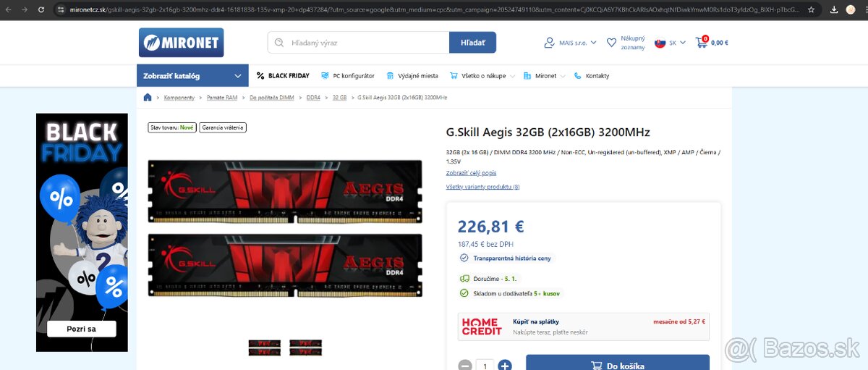868x370 pixels.
Task: Go to Komponenty breadcrumb
Action: [179, 97]
